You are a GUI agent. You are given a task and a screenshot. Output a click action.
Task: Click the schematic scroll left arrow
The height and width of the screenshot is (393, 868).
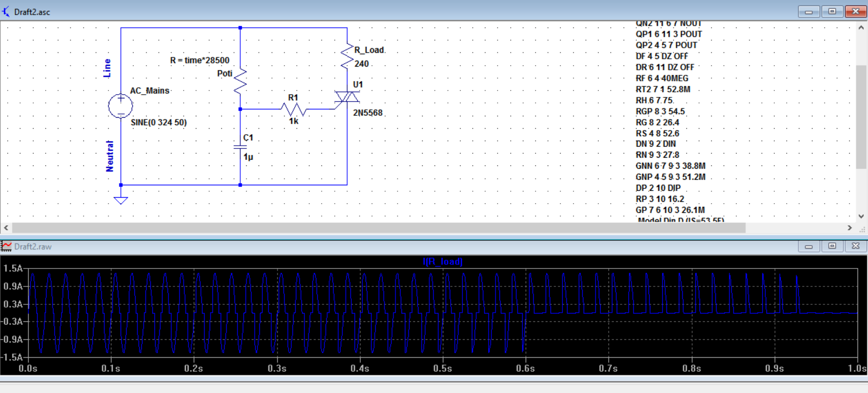coord(6,228)
